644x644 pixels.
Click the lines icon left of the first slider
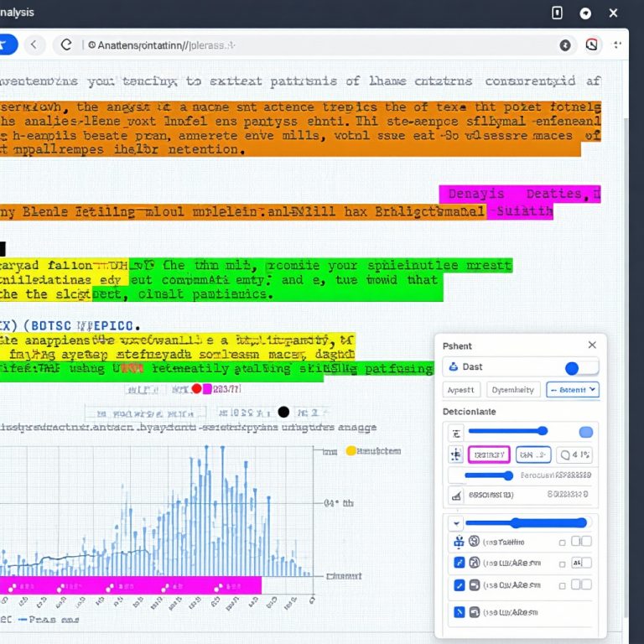coord(456,434)
